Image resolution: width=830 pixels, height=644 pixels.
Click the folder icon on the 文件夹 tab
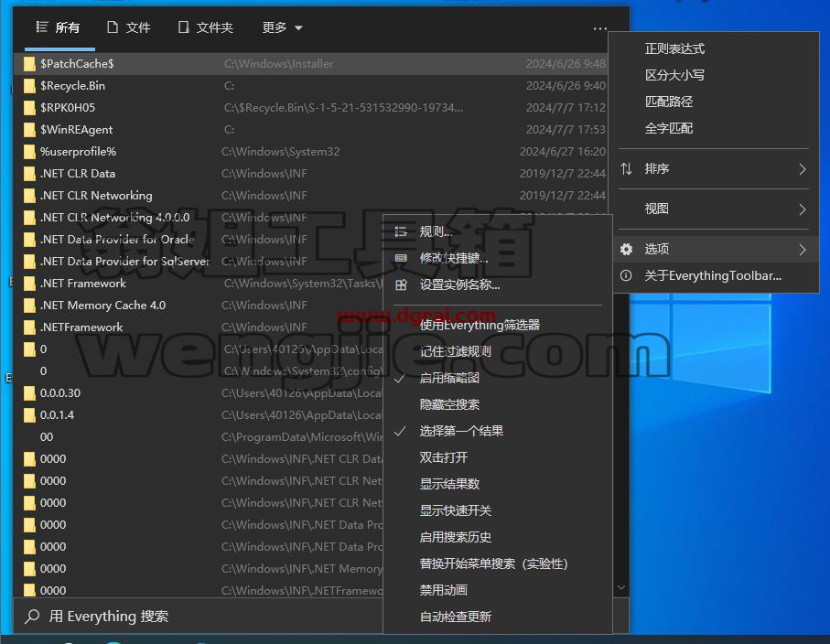(183, 27)
